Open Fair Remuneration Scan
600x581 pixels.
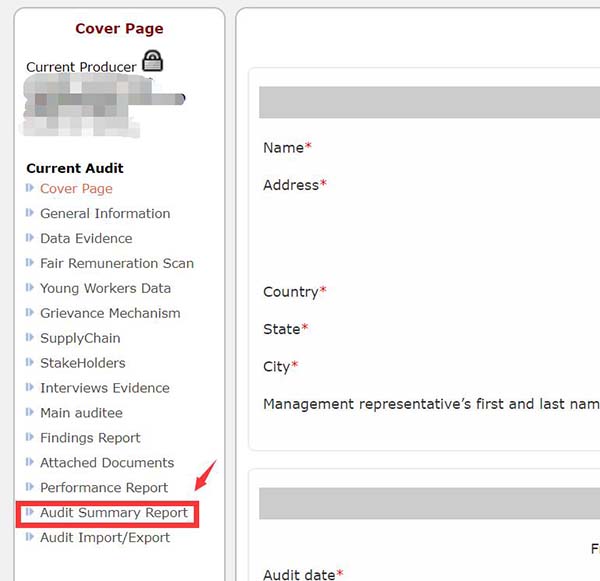tap(117, 264)
